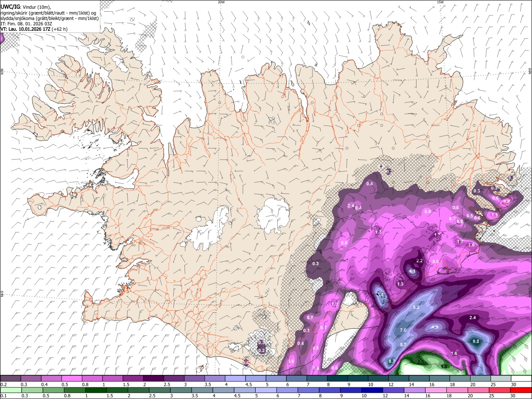This screenshot has height=399, width=532.
Task: Click the 7.0 precipitation value on the map
Action: pos(403,330)
